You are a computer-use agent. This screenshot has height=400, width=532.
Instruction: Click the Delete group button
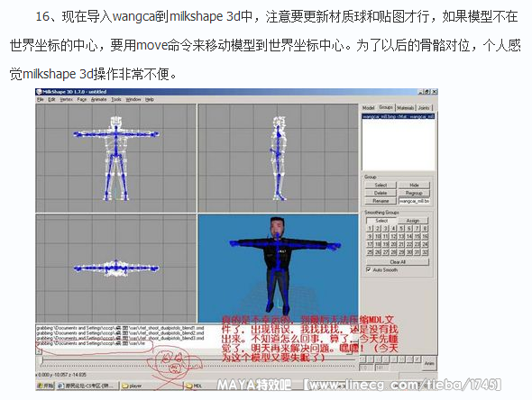click(x=381, y=193)
